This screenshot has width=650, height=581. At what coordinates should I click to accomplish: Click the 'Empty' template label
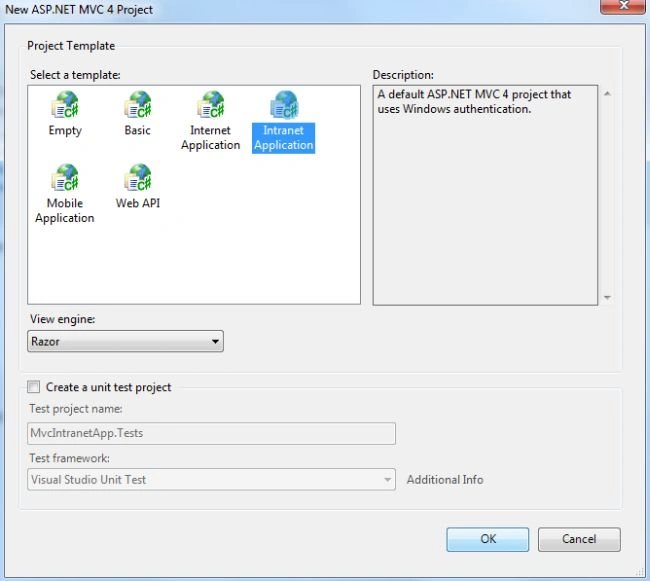point(65,131)
